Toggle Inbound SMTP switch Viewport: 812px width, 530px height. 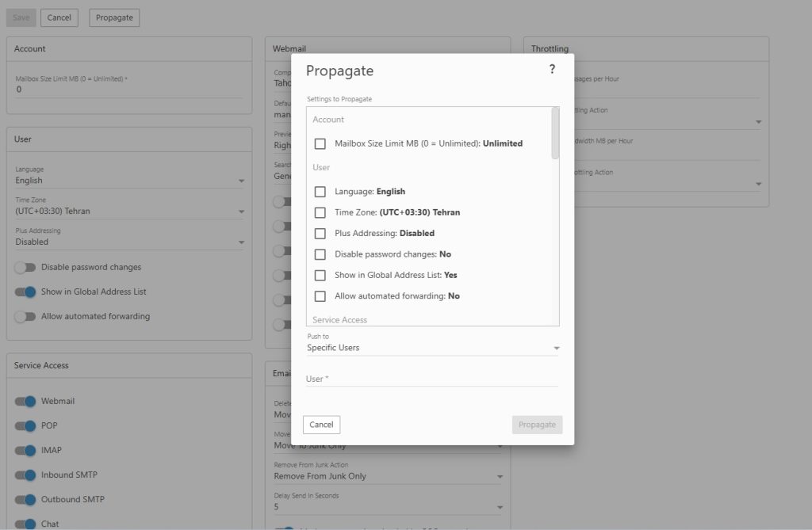[25, 475]
